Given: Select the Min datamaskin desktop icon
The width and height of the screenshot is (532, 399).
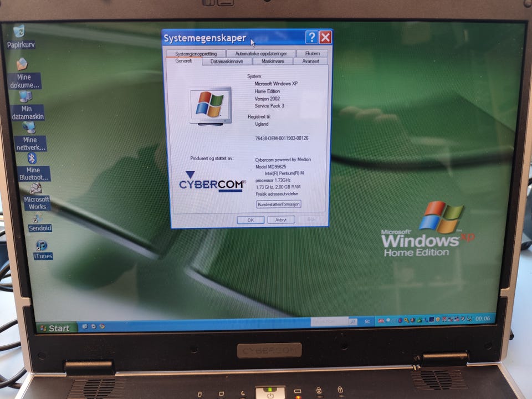Looking at the screenshot, I should tap(27, 105).
